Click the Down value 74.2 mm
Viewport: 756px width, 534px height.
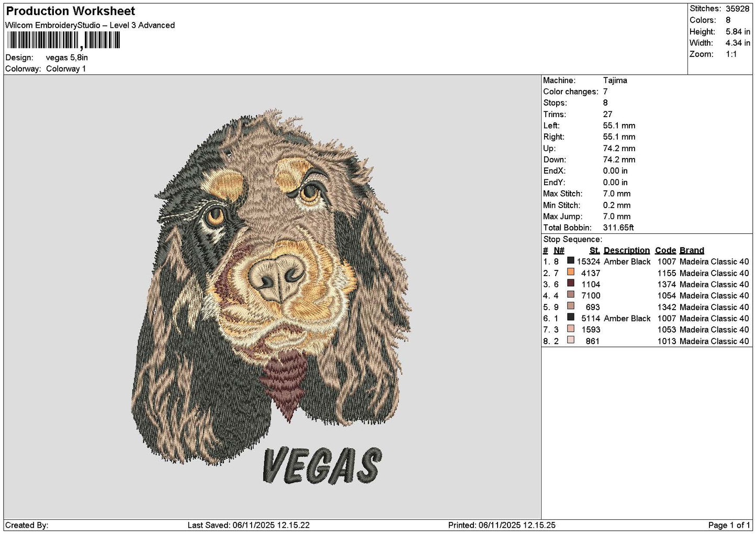click(619, 160)
